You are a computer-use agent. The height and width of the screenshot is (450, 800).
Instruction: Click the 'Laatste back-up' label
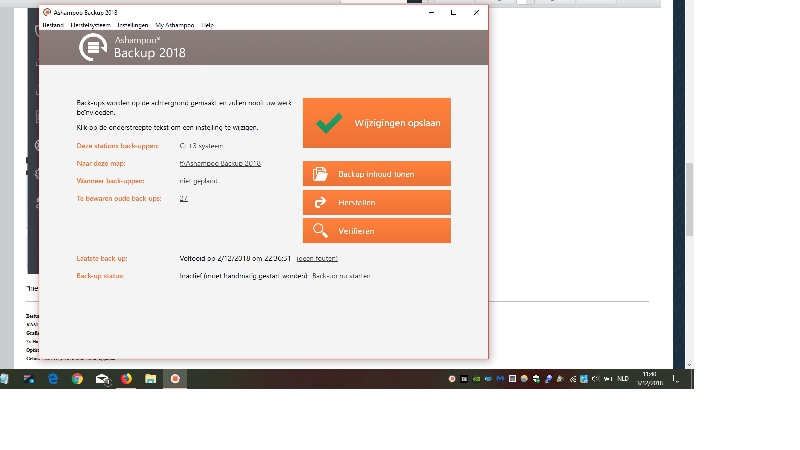102,259
